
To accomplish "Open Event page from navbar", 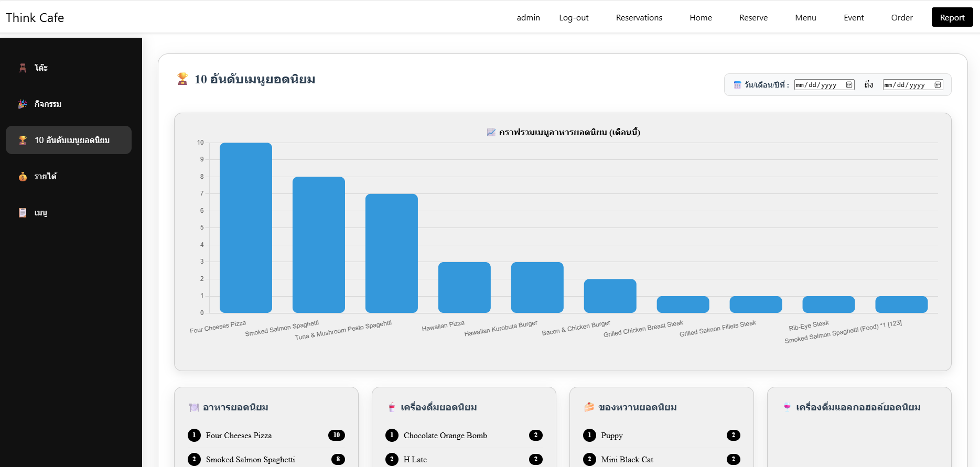I will tap(854, 17).
